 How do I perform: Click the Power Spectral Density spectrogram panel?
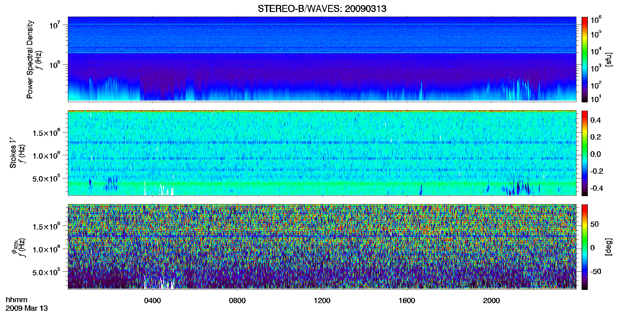click(322, 59)
